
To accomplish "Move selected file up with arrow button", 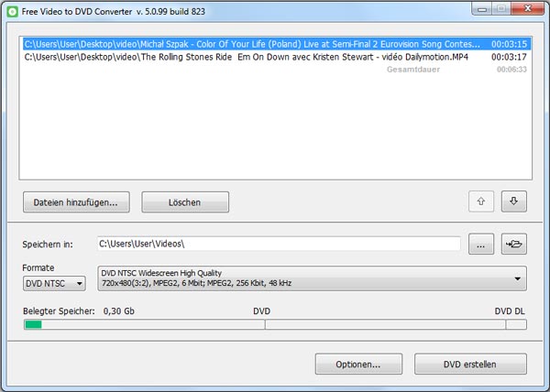I will 481,201.
